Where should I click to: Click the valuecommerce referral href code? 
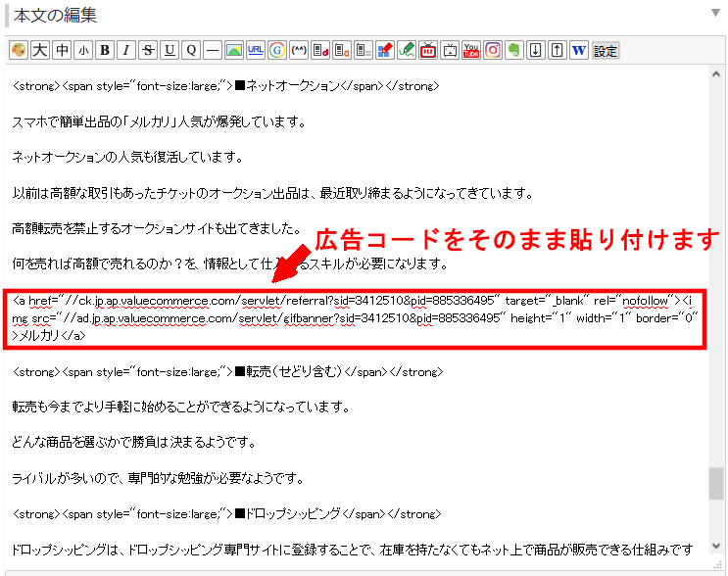[353, 301]
